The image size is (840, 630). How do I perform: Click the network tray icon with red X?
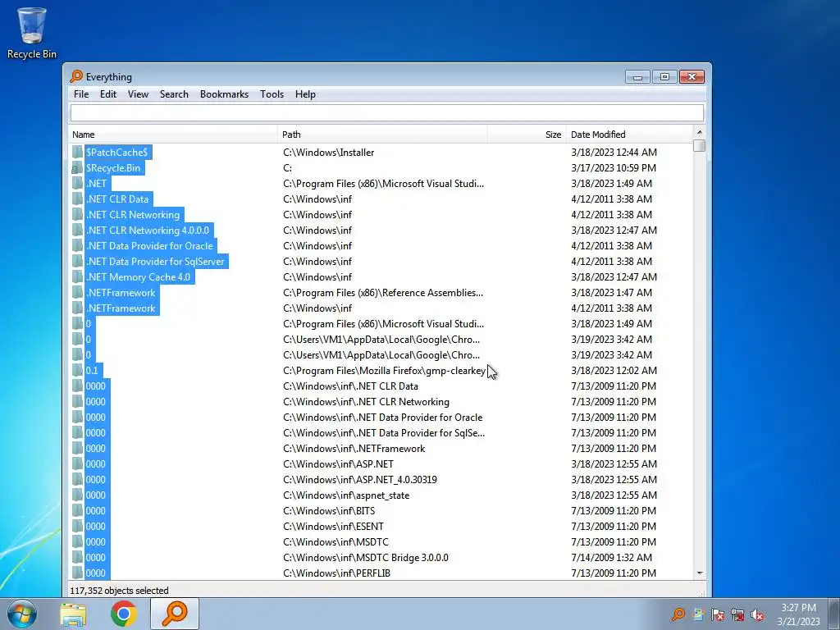coord(737,614)
